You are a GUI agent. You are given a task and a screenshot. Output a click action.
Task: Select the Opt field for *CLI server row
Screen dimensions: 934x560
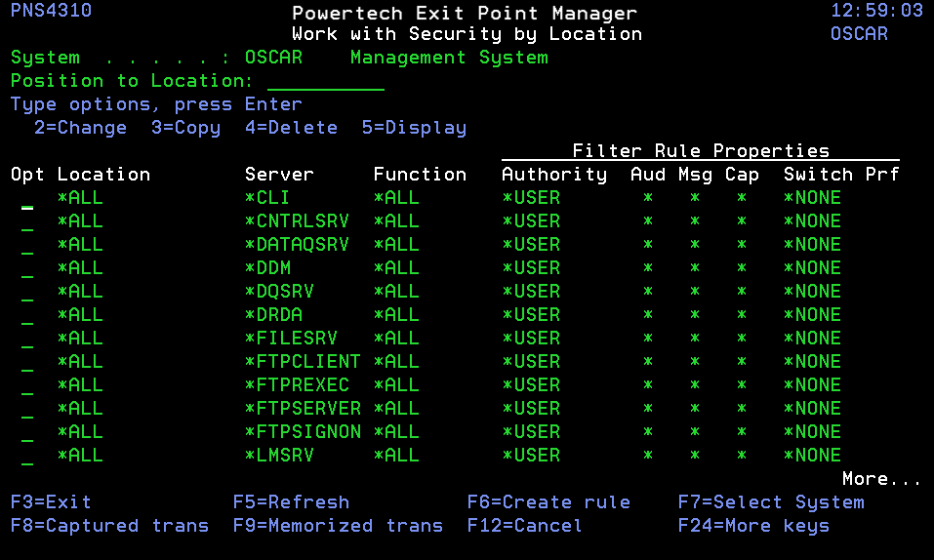(x=27, y=199)
